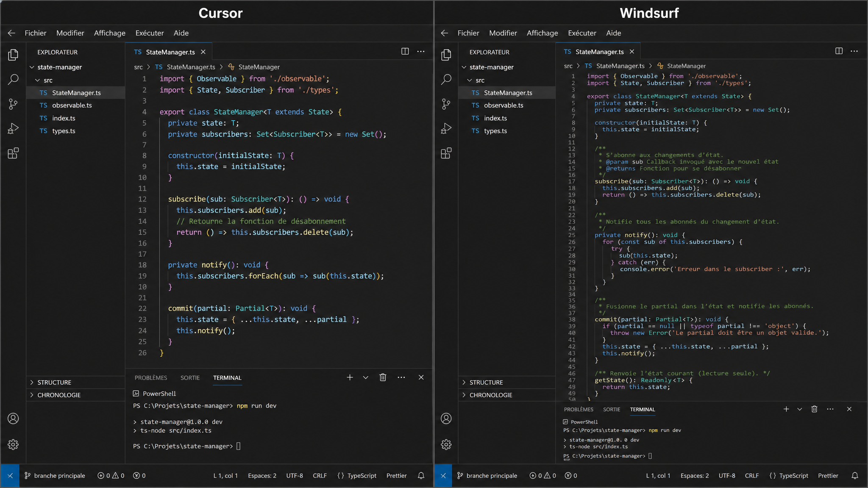
Task: Collapse src folder in Windsurf explorer
Action: (x=470, y=80)
